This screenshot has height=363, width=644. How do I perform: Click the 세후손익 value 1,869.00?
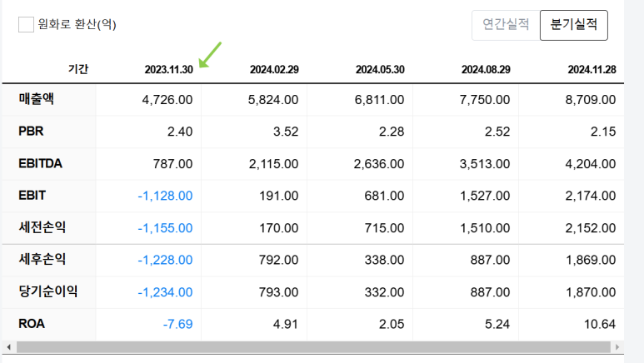591,260
